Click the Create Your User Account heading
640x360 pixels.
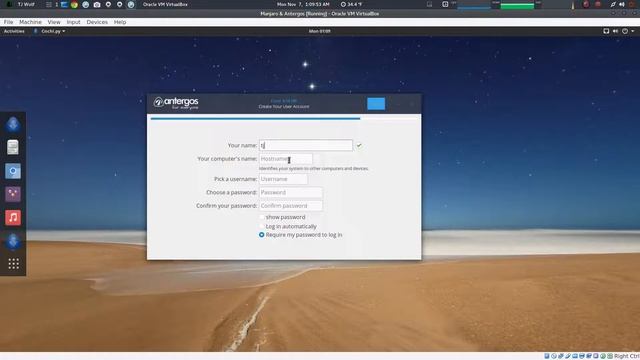[x=284, y=107]
